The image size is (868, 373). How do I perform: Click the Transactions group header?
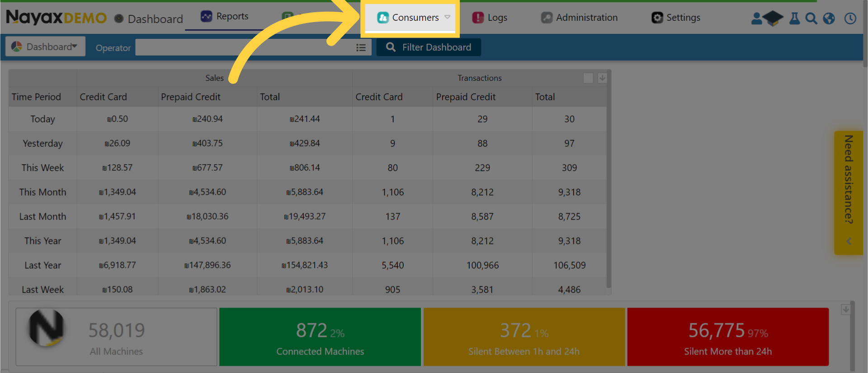(x=479, y=78)
